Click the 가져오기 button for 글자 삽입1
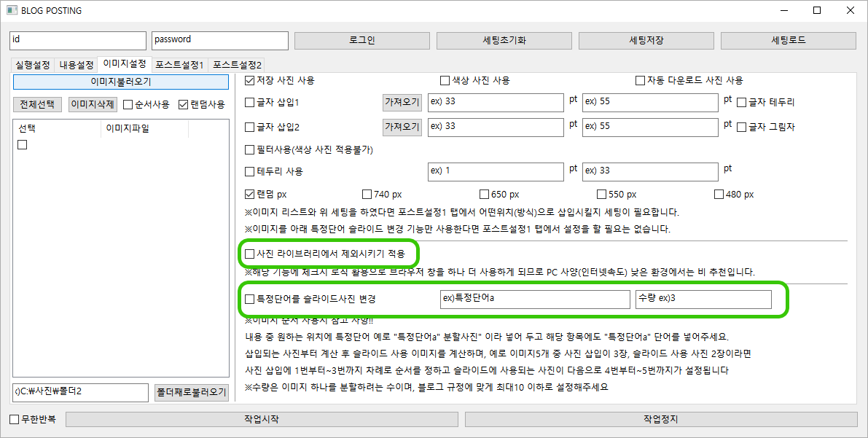The image size is (868, 438). [402, 102]
